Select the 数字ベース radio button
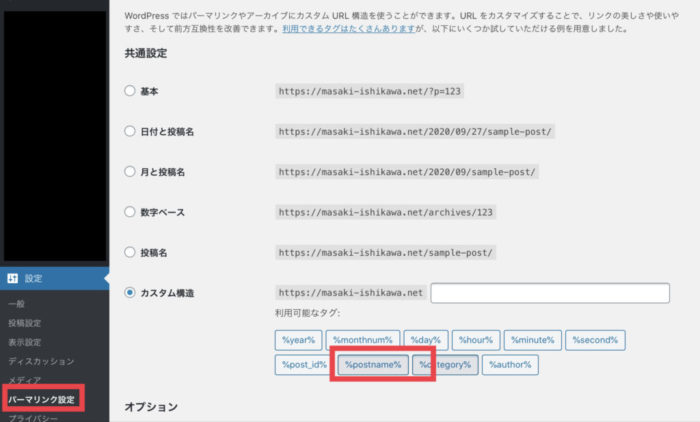Image resolution: width=700 pixels, height=422 pixels. pyautogui.click(x=129, y=212)
